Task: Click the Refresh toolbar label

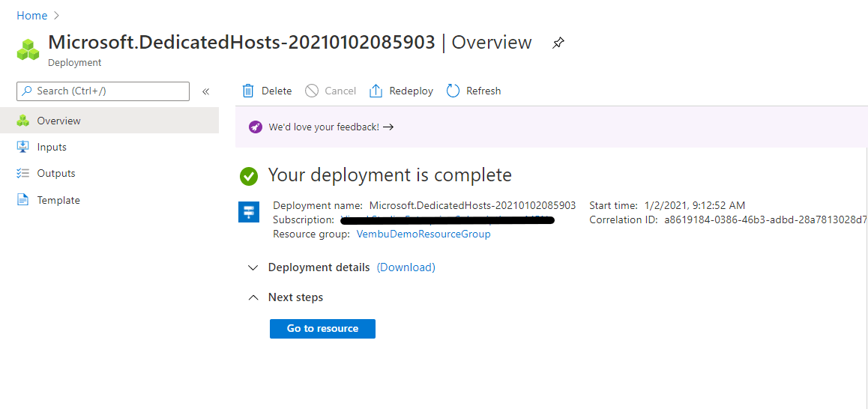Action: click(x=483, y=91)
